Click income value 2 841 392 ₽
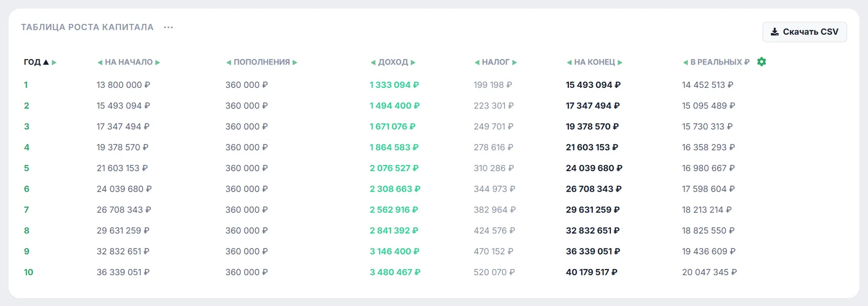This screenshot has width=868, height=306. (x=394, y=231)
